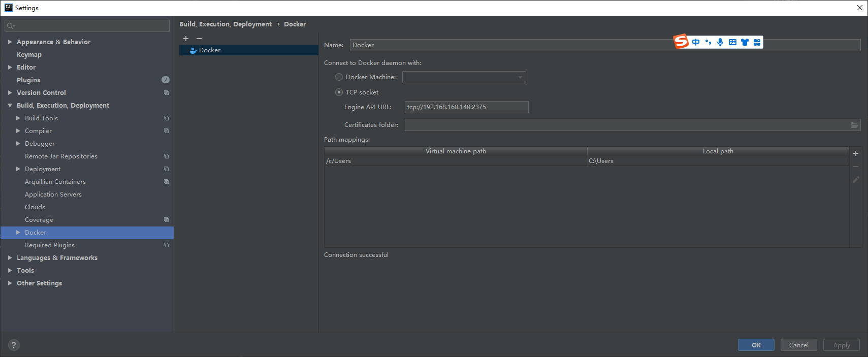868x357 pixels.
Task: Click the folder browse icon for Certificates folder
Action: (x=854, y=125)
